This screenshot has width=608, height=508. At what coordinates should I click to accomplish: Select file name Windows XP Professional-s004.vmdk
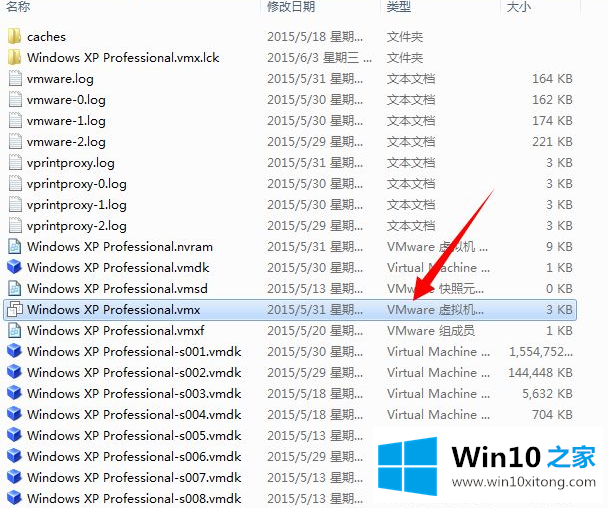[x=134, y=415]
